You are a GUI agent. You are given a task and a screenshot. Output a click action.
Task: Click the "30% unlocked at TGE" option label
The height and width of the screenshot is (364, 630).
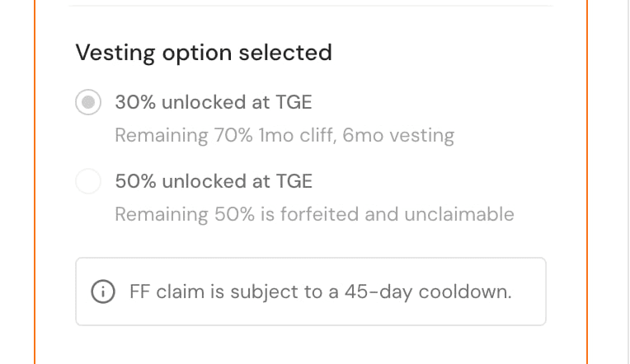(x=213, y=103)
